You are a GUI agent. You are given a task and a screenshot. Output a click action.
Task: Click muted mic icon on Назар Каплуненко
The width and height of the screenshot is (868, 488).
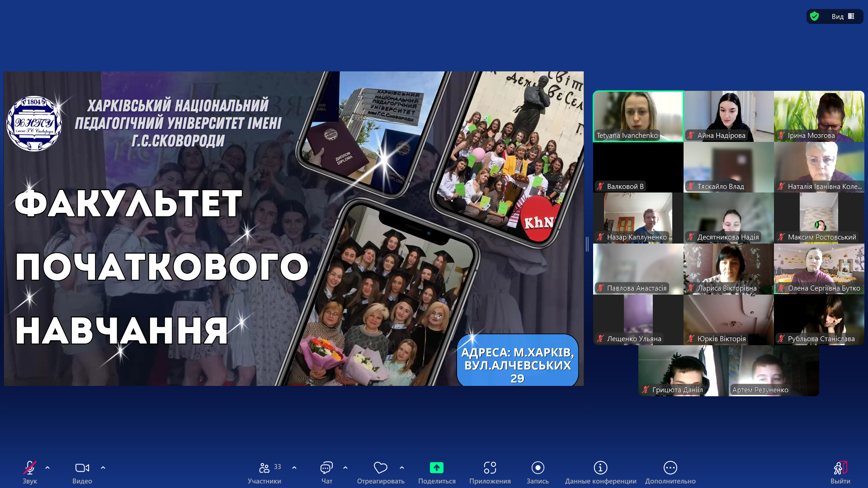click(600, 237)
